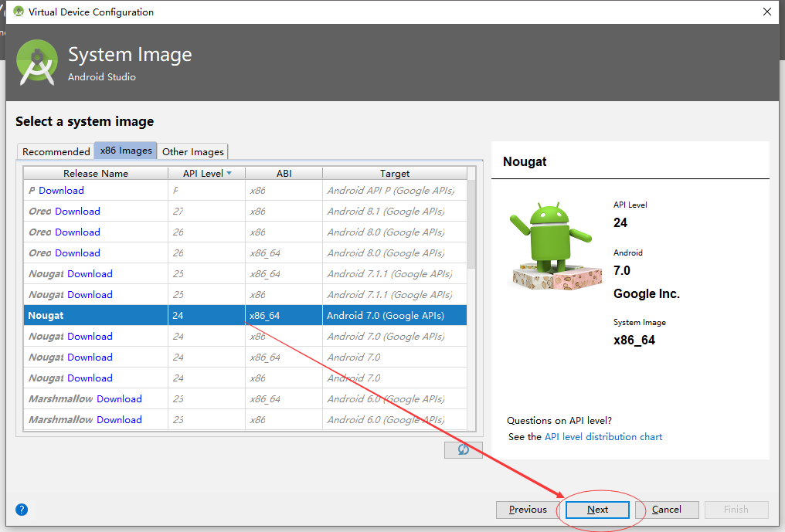The image size is (785, 532).
Task: Close the Virtual Device Configuration window
Action: click(766, 12)
